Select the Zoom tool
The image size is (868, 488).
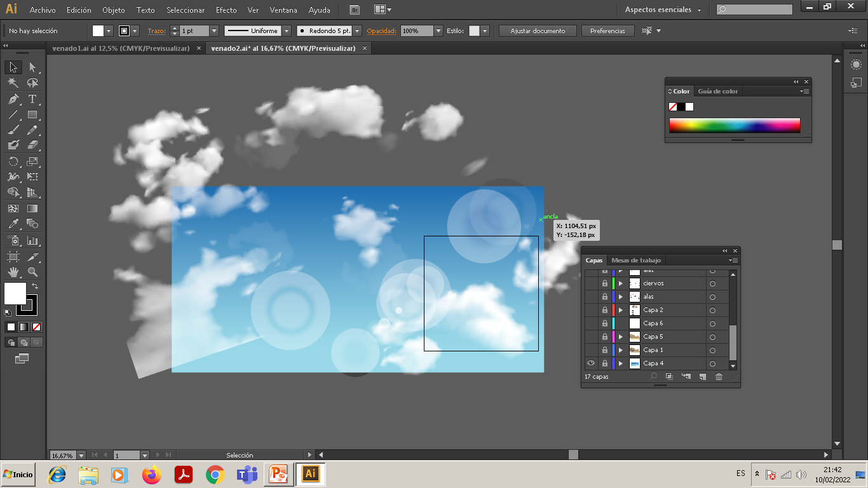tap(32, 272)
